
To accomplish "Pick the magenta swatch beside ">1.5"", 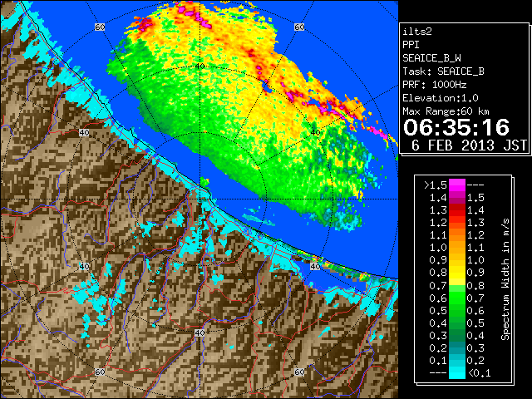I will click(x=457, y=185).
